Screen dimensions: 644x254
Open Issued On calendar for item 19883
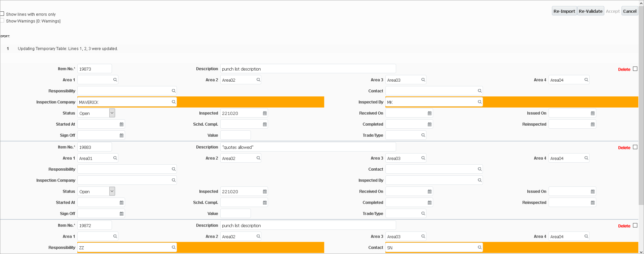tap(593, 192)
